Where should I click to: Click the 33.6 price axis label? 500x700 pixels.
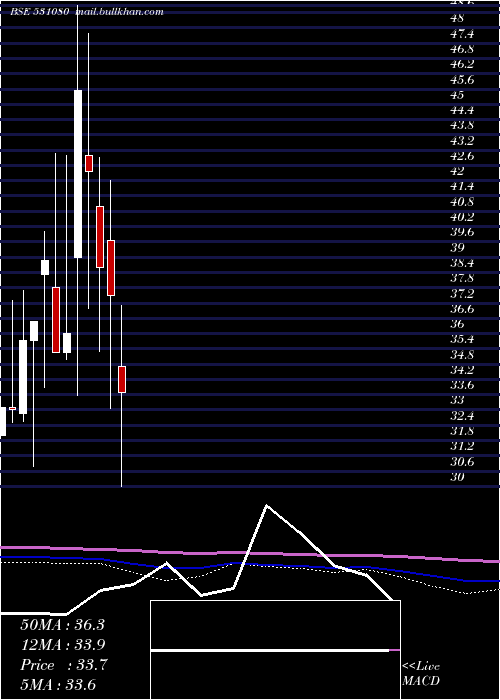pyautogui.click(x=462, y=385)
